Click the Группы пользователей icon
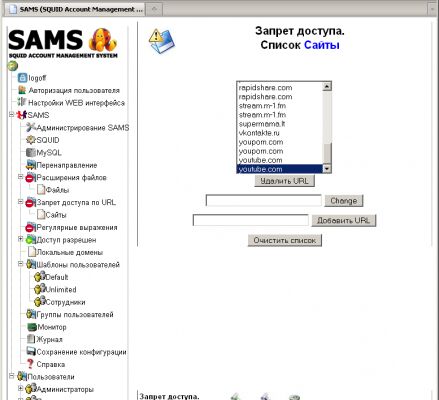This screenshot has width=439, height=400. pyautogui.click(x=31, y=314)
